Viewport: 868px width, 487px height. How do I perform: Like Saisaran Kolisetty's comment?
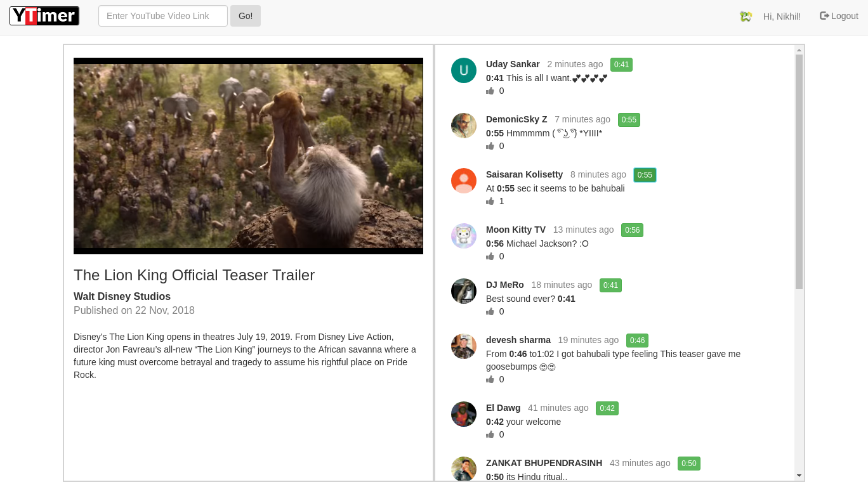point(490,201)
